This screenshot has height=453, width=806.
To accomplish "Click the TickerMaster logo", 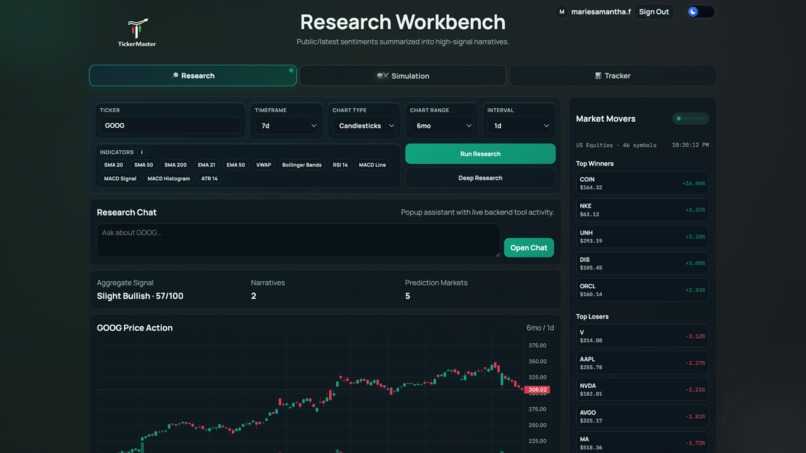I will pyautogui.click(x=137, y=33).
